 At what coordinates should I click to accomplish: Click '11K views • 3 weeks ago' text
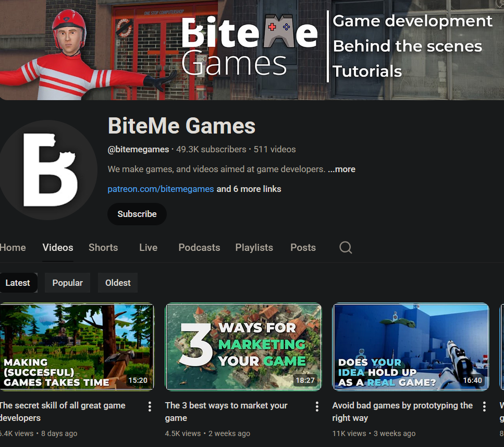pyautogui.click(x=374, y=433)
